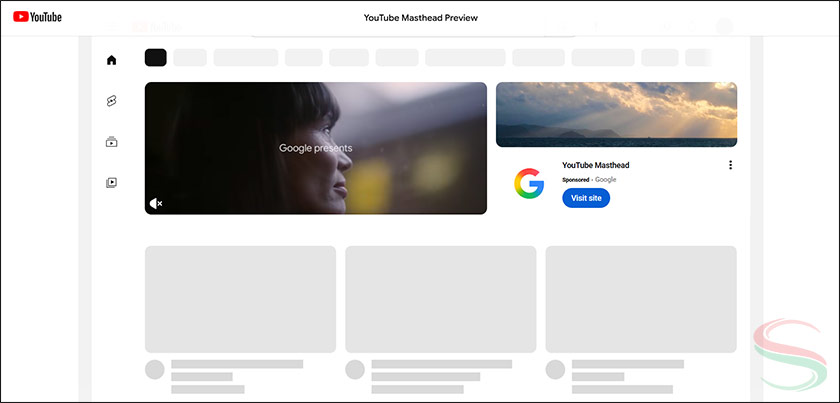Open the left placeholder video card
Image resolution: width=840 pixels, height=403 pixels.
point(240,294)
